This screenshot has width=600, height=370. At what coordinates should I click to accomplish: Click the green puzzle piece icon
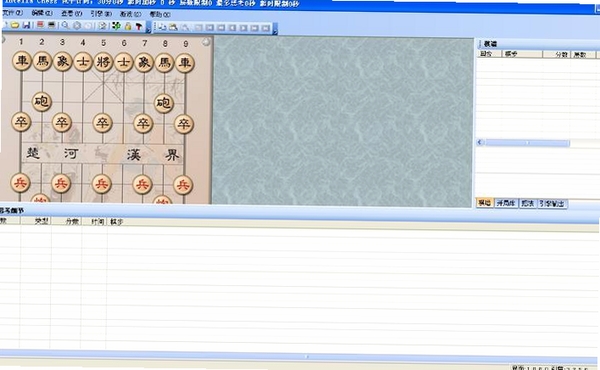click(116, 26)
